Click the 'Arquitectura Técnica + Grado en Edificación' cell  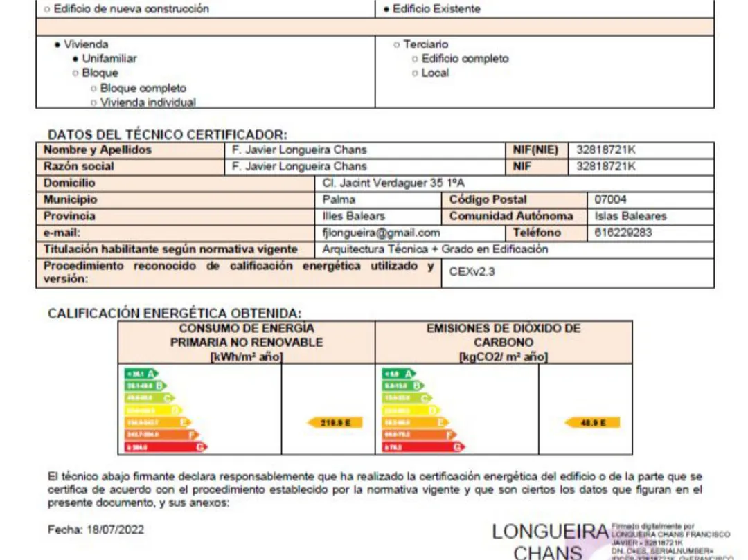click(x=435, y=249)
